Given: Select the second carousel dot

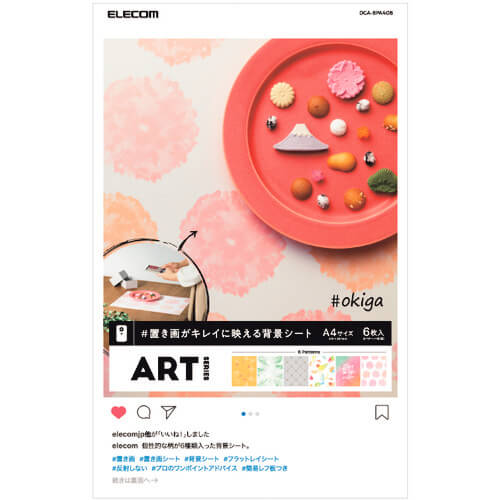Looking at the screenshot, I should click(x=251, y=414).
